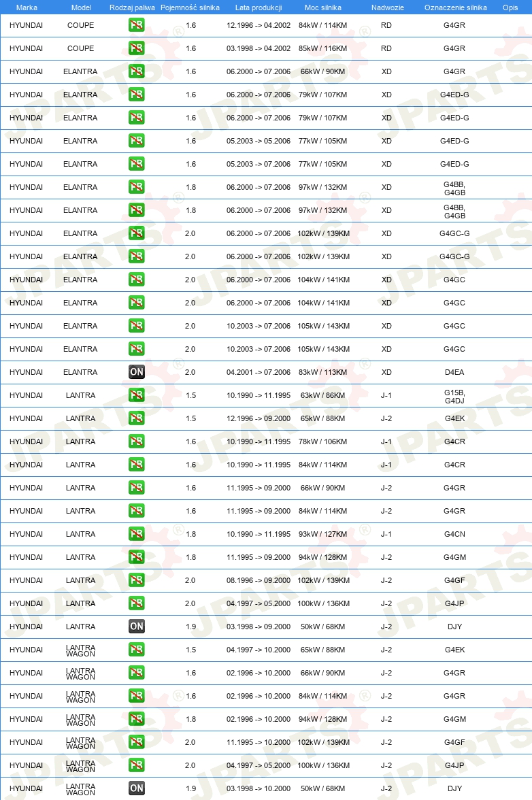Click petrol icon in ELANTRA 05.2003 -> 05.2006 row
This screenshot has width=532, height=800.
point(136,141)
